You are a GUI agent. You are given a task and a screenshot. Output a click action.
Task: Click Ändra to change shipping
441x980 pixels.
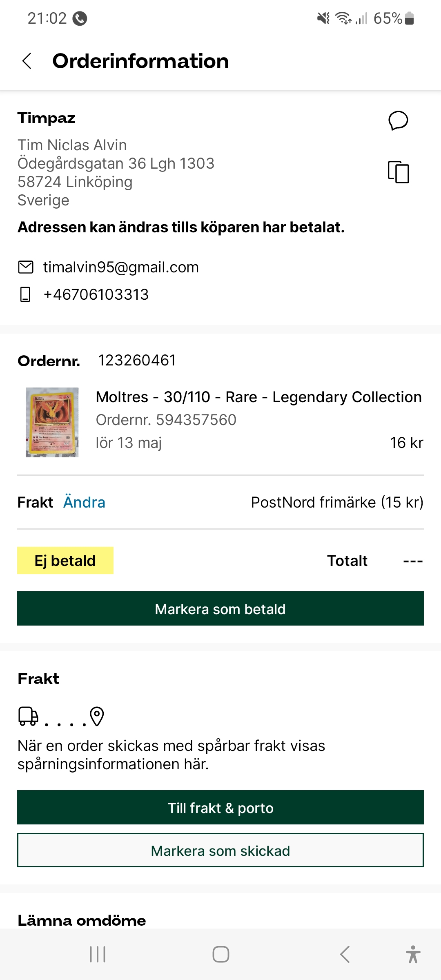[84, 502]
